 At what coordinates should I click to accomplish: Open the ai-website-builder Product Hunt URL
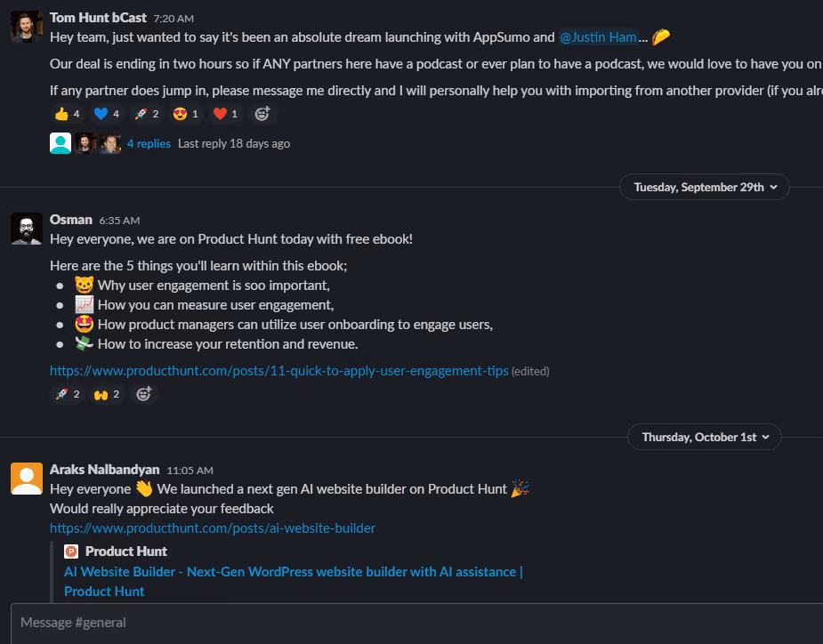[x=213, y=528]
